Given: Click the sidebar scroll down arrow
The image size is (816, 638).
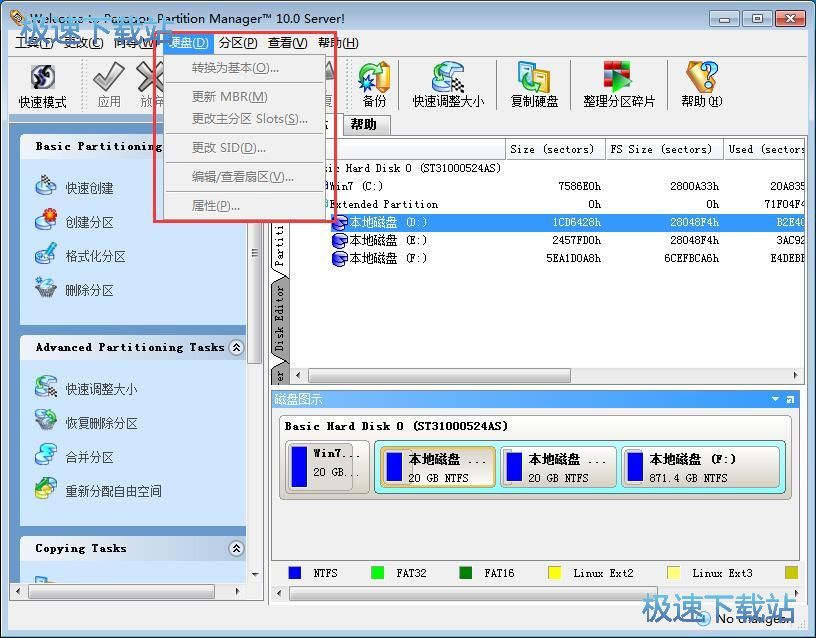Looking at the screenshot, I should tap(255, 575).
